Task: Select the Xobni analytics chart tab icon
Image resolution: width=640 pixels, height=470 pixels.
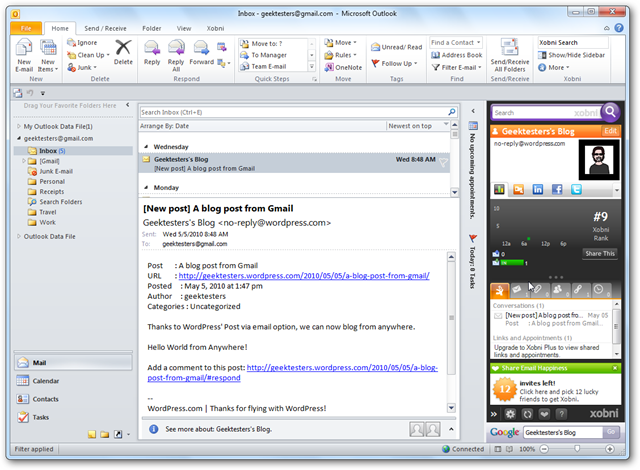Action: pos(499,189)
